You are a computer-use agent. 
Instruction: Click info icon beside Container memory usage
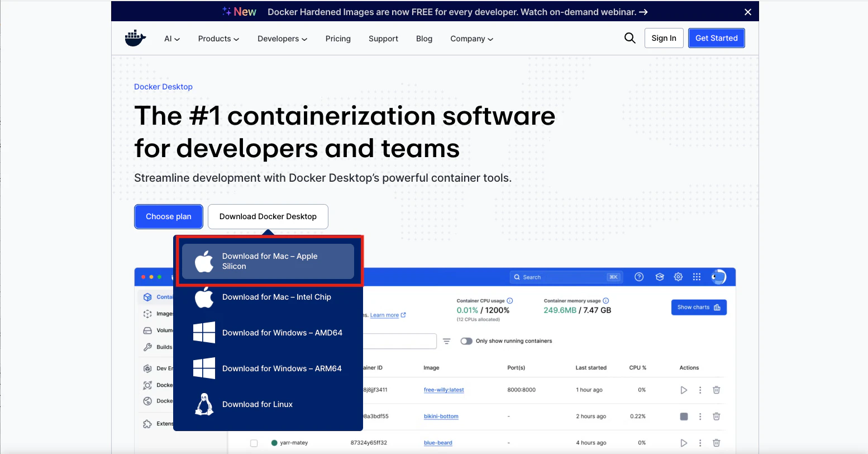(606, 301)
